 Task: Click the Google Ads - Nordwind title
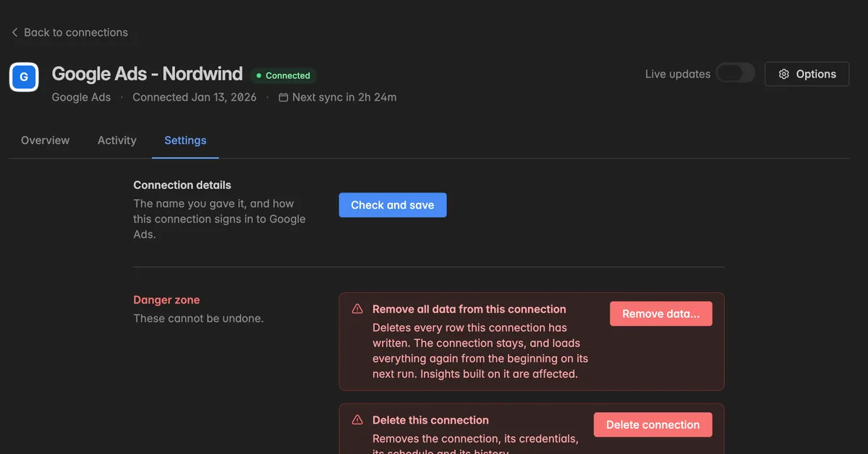tap(148, 74)
